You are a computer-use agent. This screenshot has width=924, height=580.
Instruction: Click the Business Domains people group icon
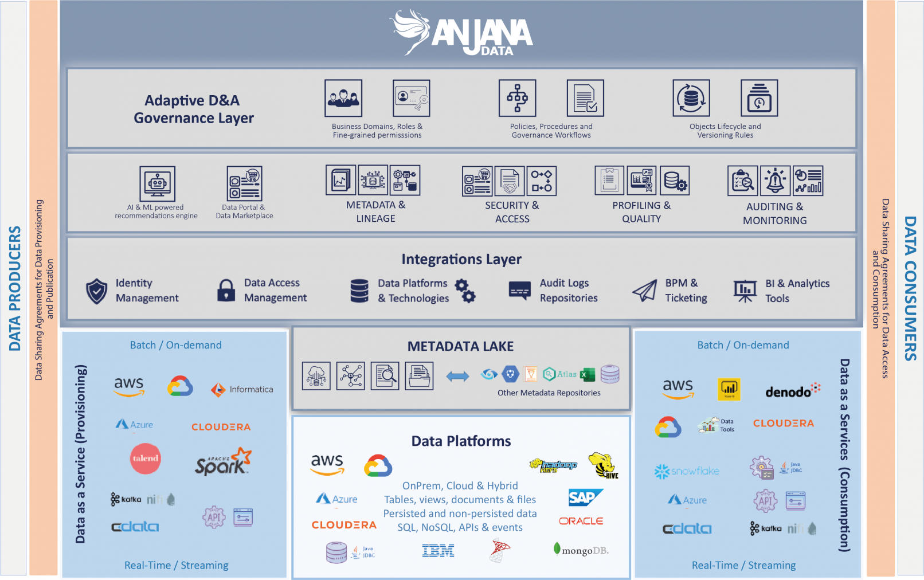(x=343, y=98)
